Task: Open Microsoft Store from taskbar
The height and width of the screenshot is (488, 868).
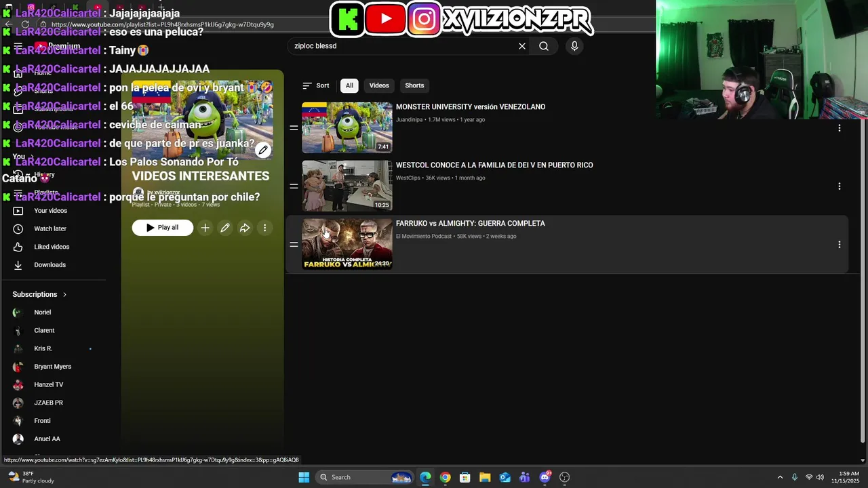Action: (x=465, y=477)
